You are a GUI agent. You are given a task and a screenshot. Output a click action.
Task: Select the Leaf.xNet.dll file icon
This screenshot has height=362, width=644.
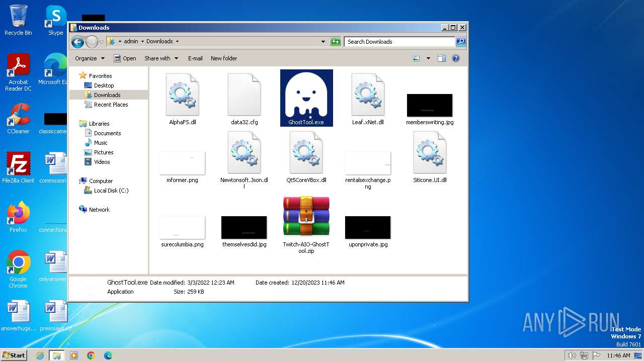point(368,95)
